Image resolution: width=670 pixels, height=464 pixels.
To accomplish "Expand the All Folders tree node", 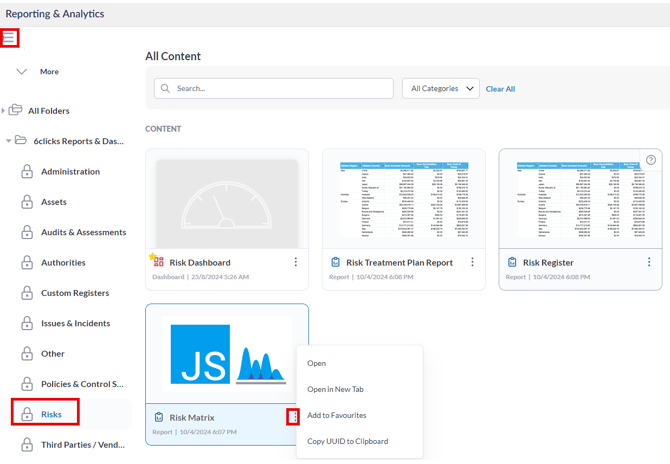I will (4, 111).
